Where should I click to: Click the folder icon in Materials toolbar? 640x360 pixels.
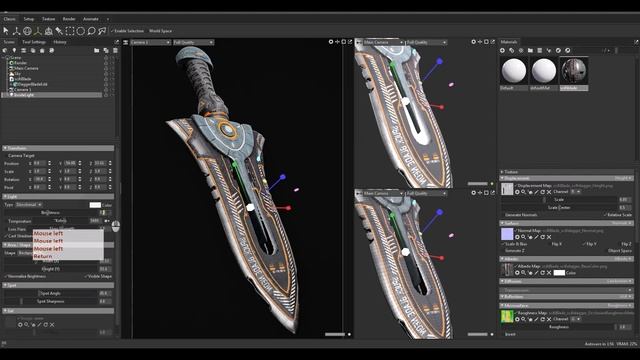tap(530, 51)
